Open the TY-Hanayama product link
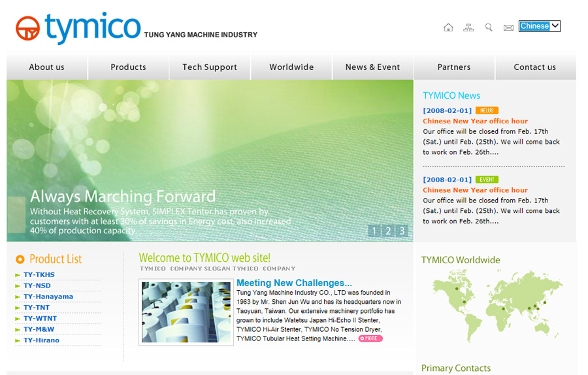The image size is (588, 375). [x=48, y=297]
